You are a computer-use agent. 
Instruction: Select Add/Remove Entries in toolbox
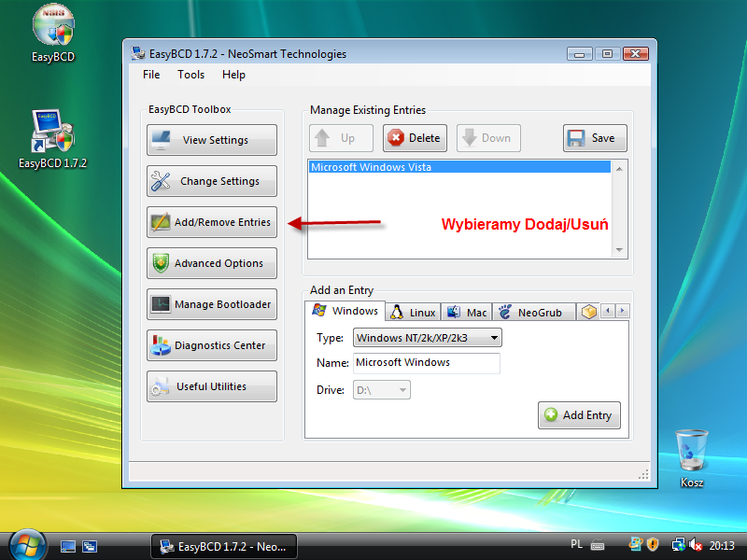[x=212, y=222]
